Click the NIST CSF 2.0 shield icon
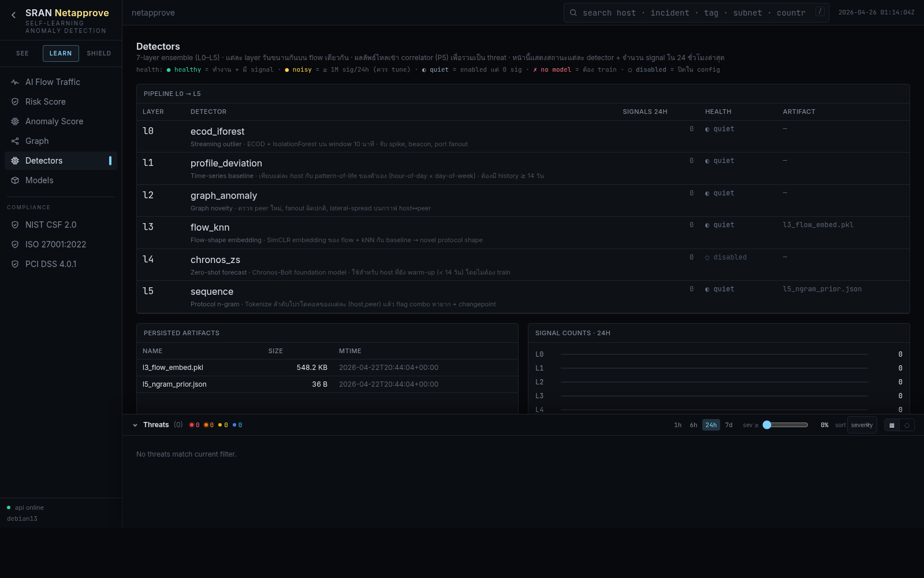 tap(15, 225)
